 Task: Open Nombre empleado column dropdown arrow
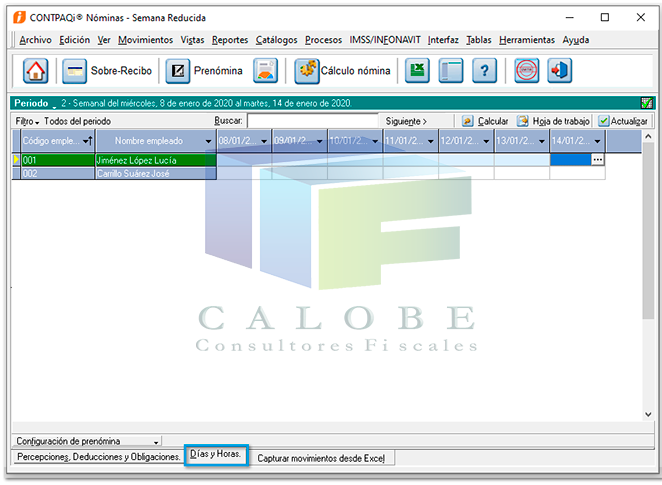209,141
